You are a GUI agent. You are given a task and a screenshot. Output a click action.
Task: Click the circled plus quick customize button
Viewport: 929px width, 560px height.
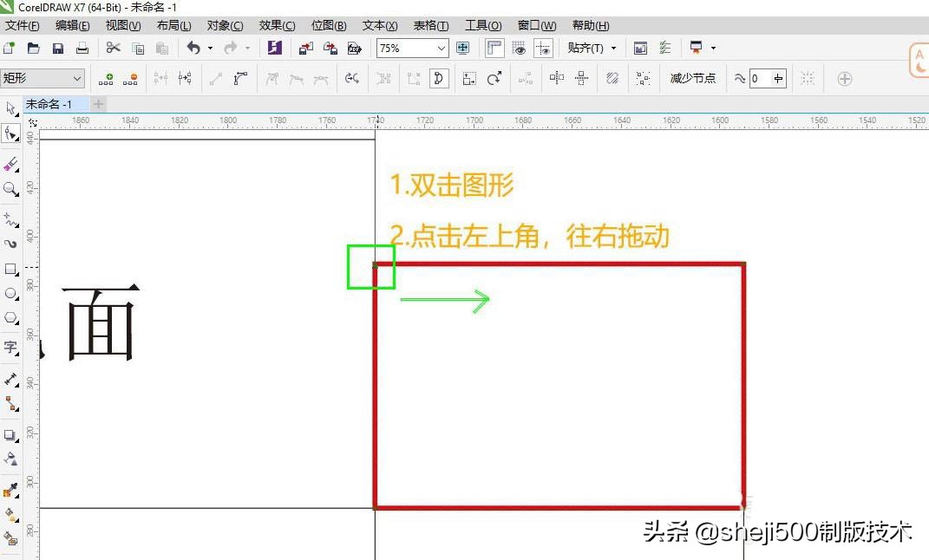pos(845,79)
